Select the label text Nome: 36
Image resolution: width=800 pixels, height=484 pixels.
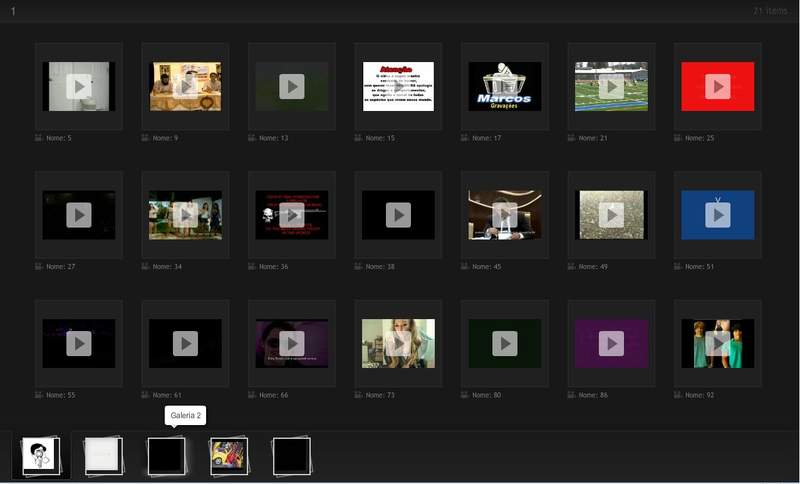click(x=273, y=267)
